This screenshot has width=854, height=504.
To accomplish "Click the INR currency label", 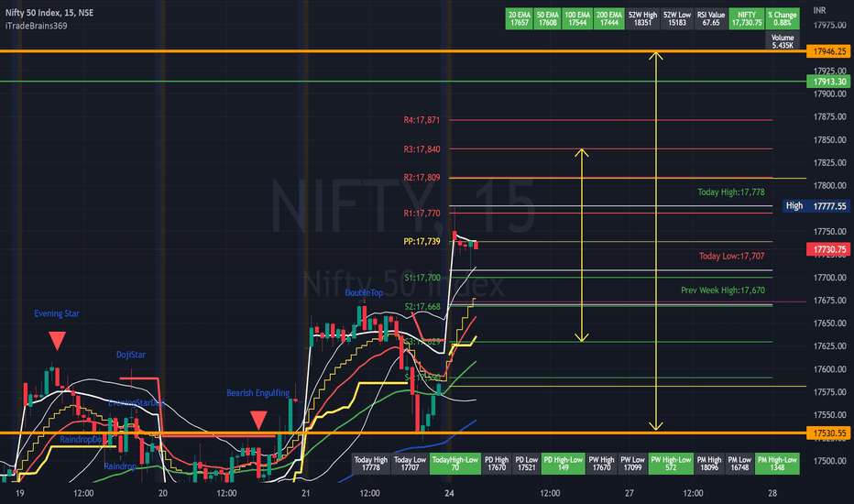I will coord(819,10).
